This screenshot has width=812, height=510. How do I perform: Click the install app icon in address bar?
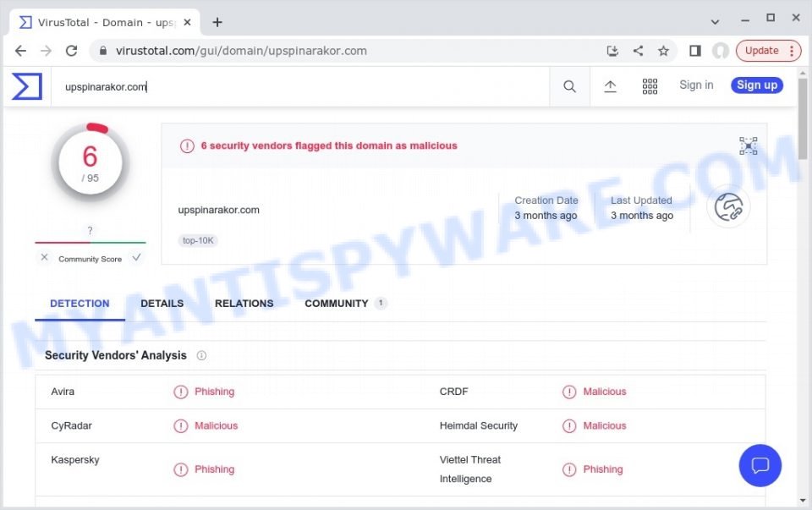click(x=612, y=51)
